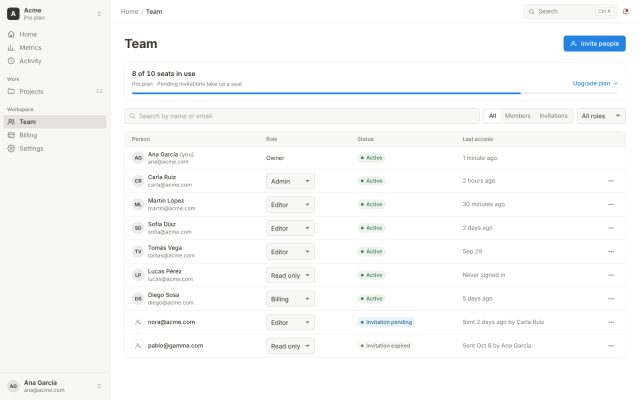Focus the Search by name or email field
The width and height of the screenshot is (640, 400).
302,116
